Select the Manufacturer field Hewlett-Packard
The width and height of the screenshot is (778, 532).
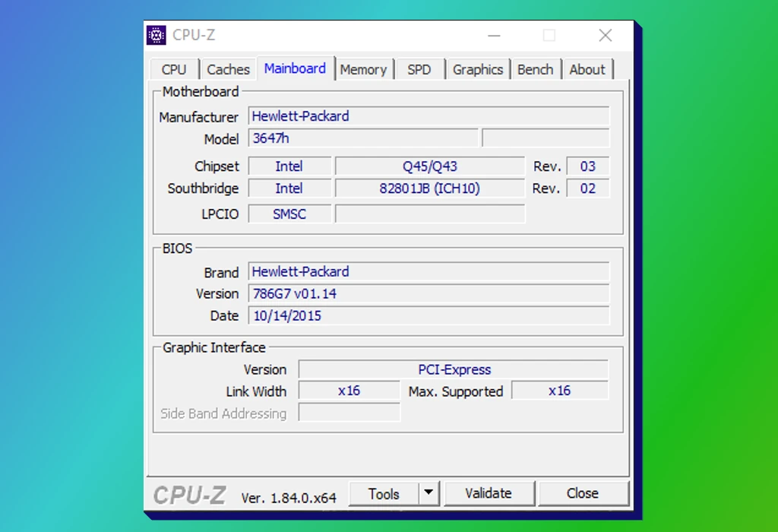coord(429,116)
